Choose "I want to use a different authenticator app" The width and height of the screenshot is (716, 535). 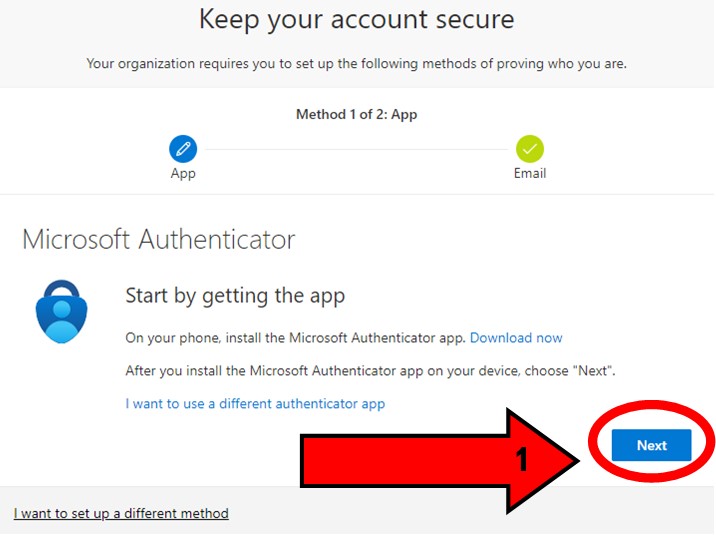[x=255, y=404]
